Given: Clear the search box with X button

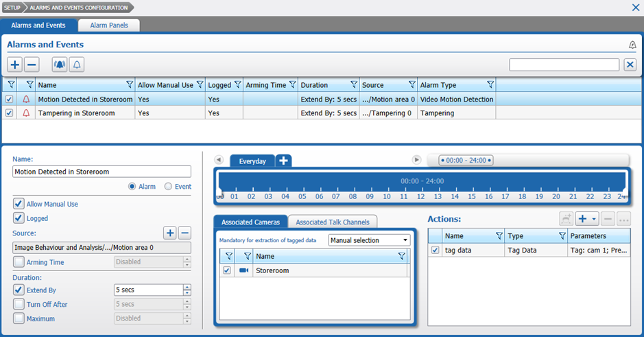Looking at the screenshot, I should pos(630,65).
